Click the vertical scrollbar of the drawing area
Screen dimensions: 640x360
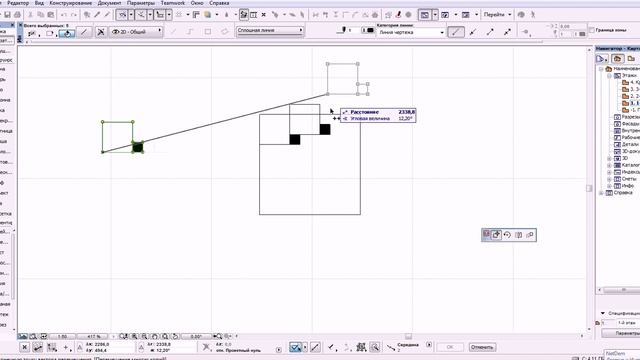589,189
